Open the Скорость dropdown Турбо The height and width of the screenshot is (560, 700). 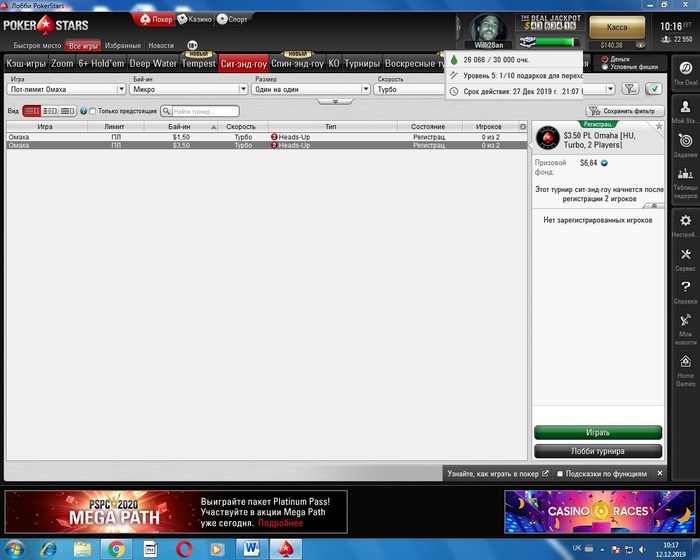click(x=409, y=89)
